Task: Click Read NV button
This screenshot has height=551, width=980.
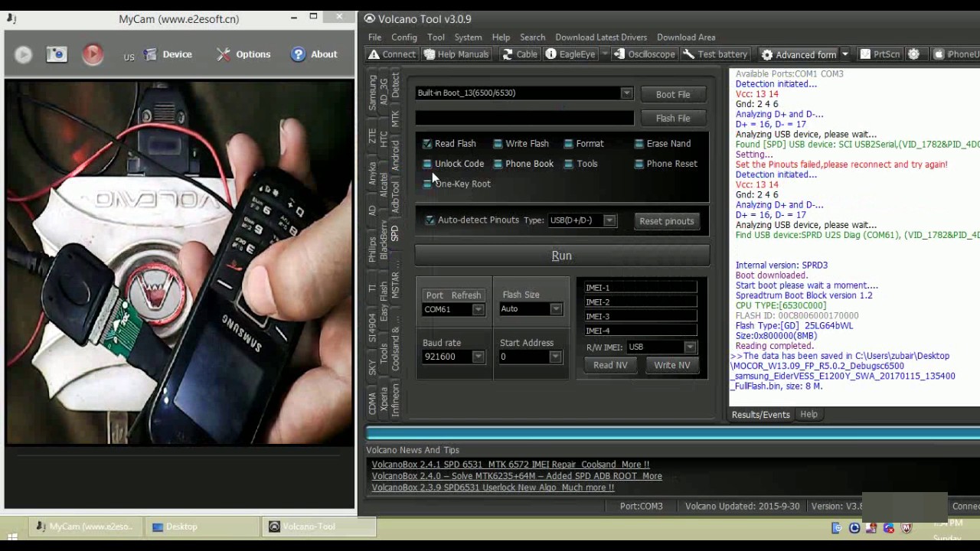Action: point(610,365)
